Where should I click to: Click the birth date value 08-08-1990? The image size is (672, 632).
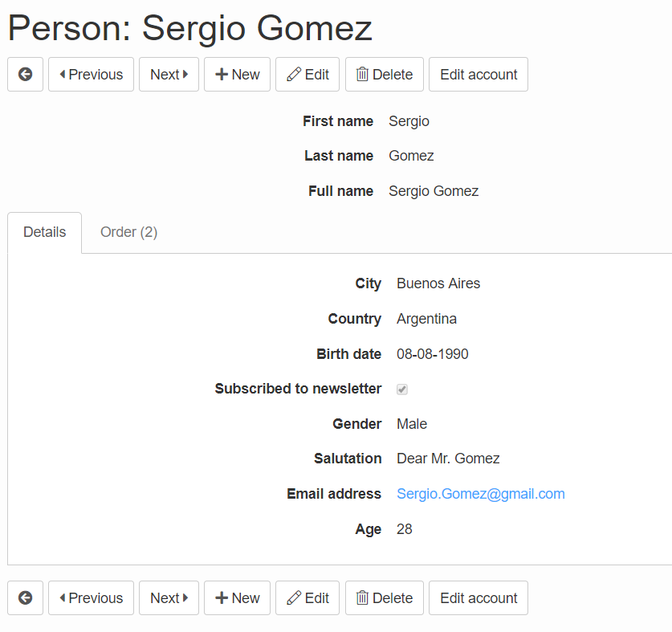tap(433, 354)
